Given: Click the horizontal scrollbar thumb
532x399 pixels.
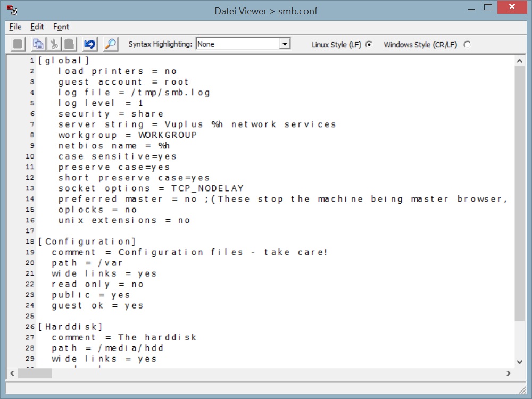Looking at the screenshot, I should pos(35,373).
